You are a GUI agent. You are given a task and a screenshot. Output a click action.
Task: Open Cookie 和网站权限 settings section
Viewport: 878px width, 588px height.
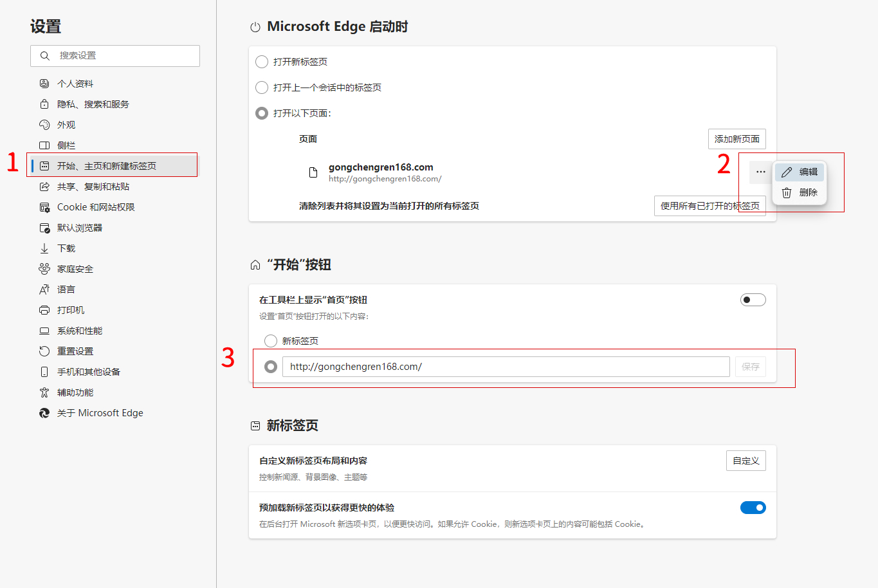[95, 207]
